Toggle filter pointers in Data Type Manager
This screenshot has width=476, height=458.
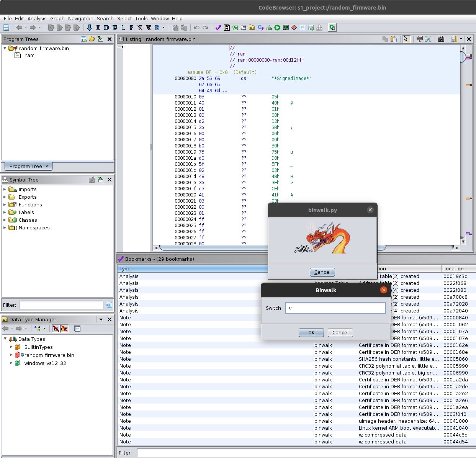coord(64,329)
